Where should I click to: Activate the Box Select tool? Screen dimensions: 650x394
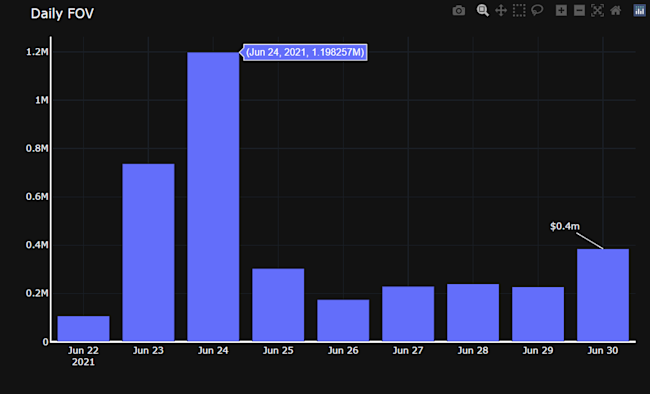[519, 10]
